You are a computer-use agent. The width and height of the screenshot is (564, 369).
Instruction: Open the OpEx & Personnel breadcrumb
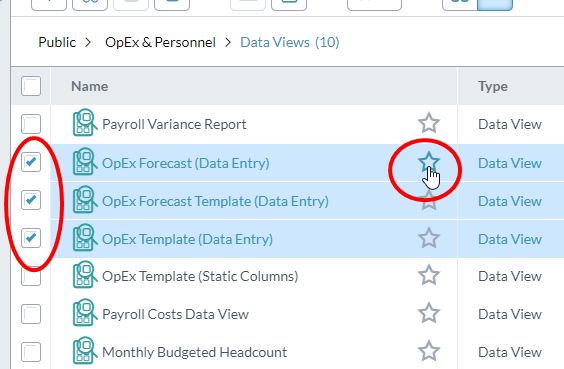coord(160,42)
